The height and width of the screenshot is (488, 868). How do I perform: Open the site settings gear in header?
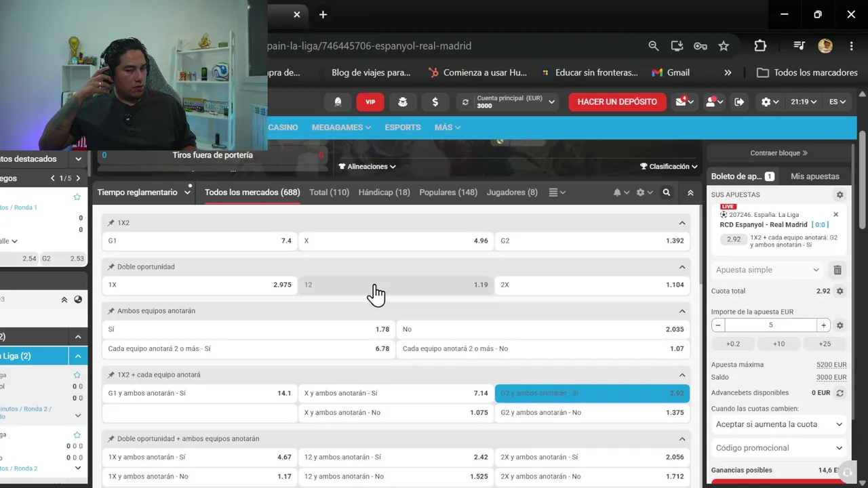770,102
